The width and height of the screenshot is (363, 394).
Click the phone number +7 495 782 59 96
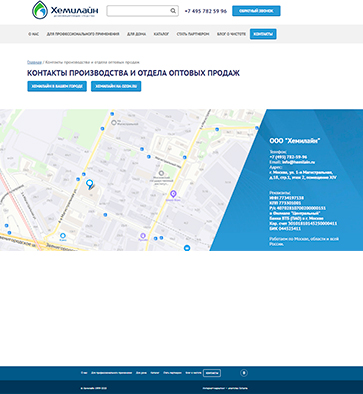205,11
